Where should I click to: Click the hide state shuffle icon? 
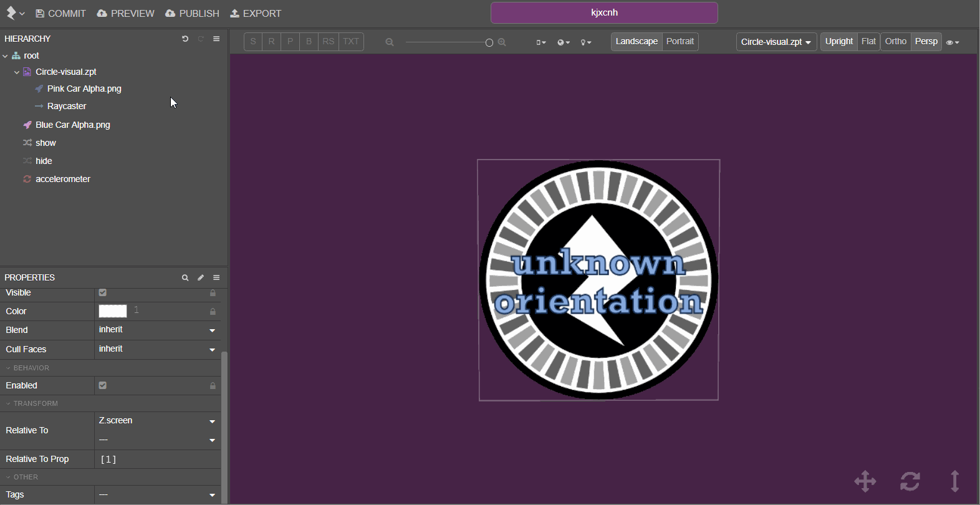pos(27,161)
